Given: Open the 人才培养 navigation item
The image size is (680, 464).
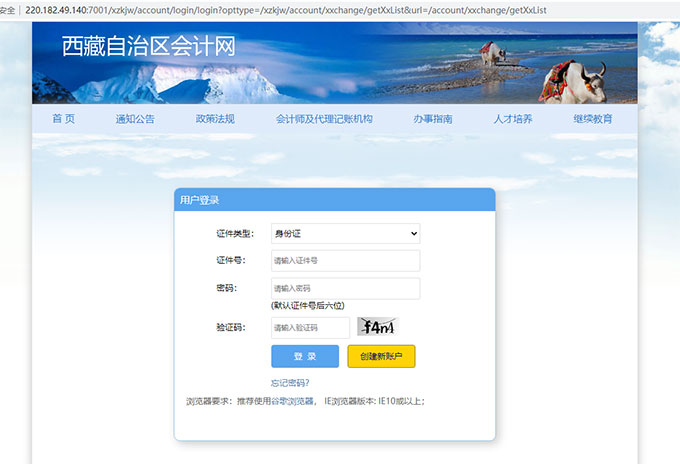Looking at the screenshot, I should (x=512, y=119).
